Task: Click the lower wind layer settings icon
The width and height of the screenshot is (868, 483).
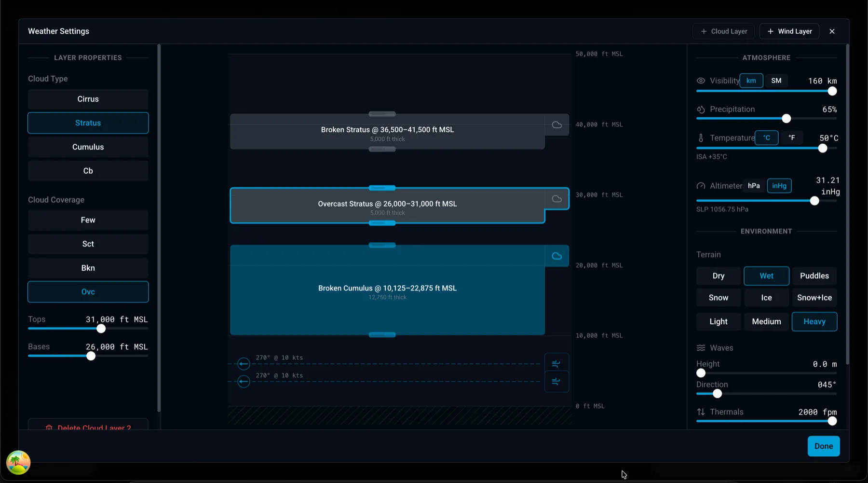Action: point(556,382)
